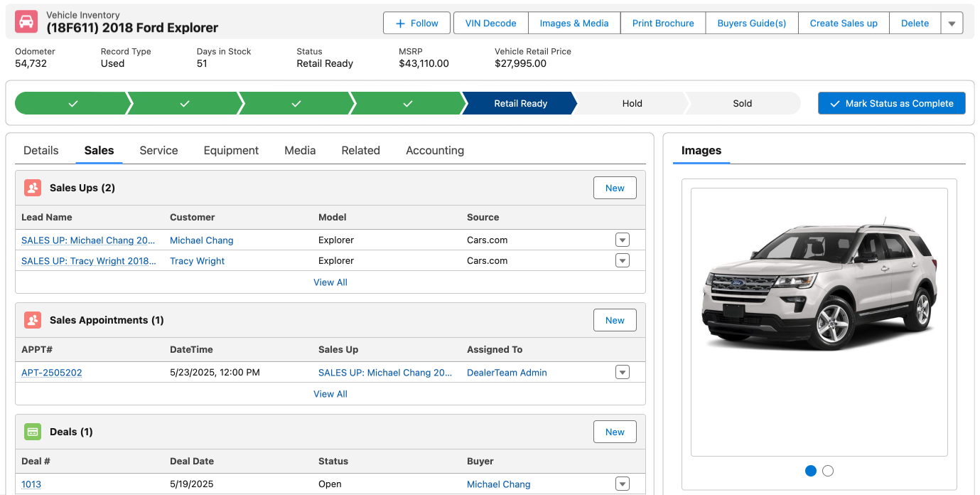Click the VIN Decode button

(491, 23)
